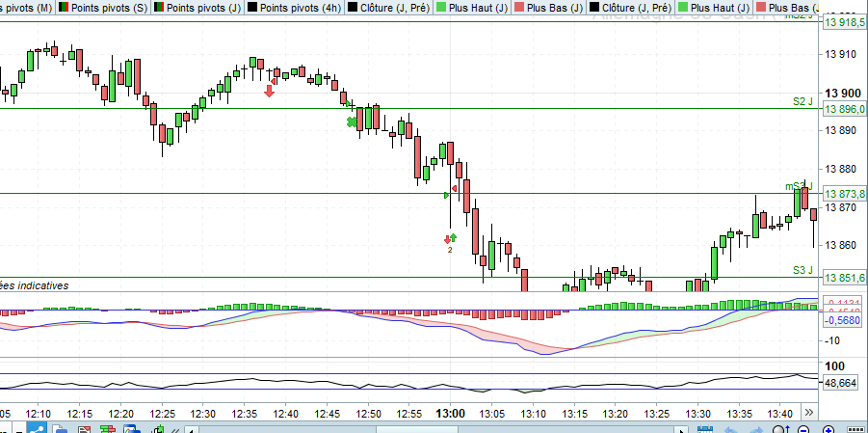Click black swatch of Points pivots (4h)
This screenshot has width=868, height=433.
pos(252,8)
